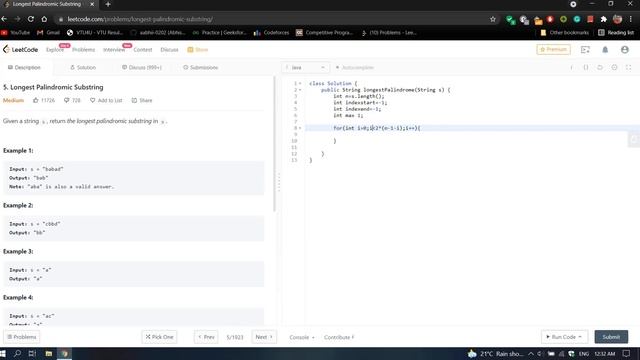Expand the Console panel

(302, 337)
